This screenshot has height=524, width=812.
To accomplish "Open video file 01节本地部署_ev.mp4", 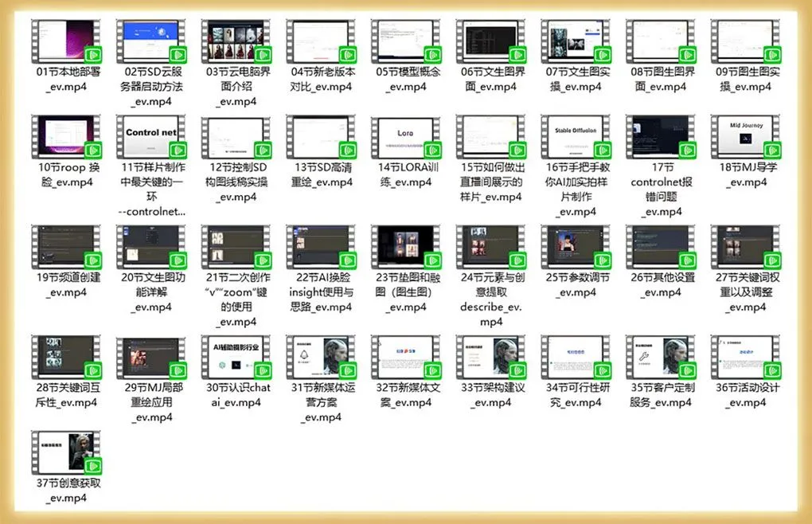I will click(x=66, y=41).
